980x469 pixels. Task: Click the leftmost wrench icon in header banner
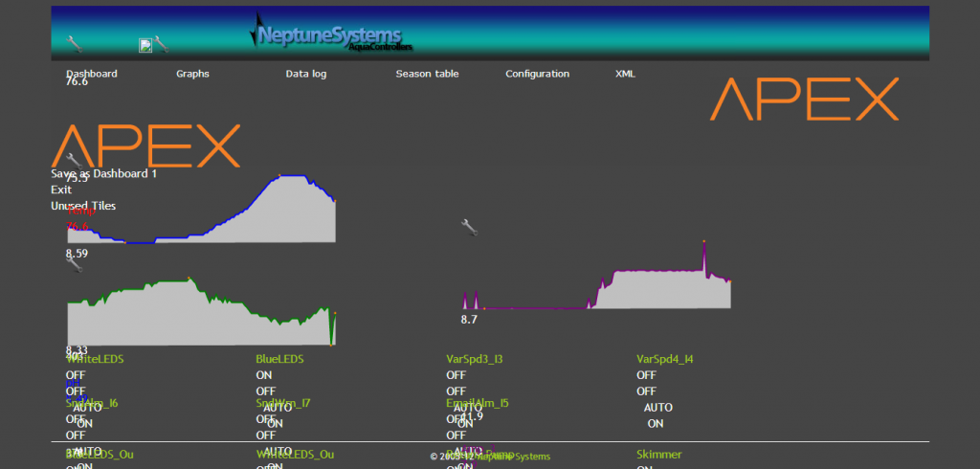tap(74, 44)
